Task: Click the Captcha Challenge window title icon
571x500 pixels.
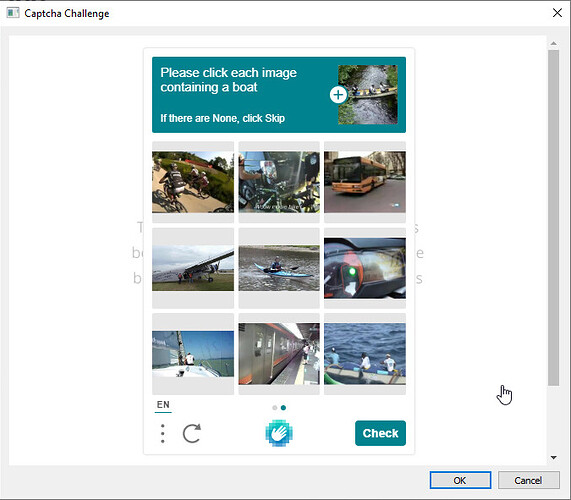Action: [13, 13]
